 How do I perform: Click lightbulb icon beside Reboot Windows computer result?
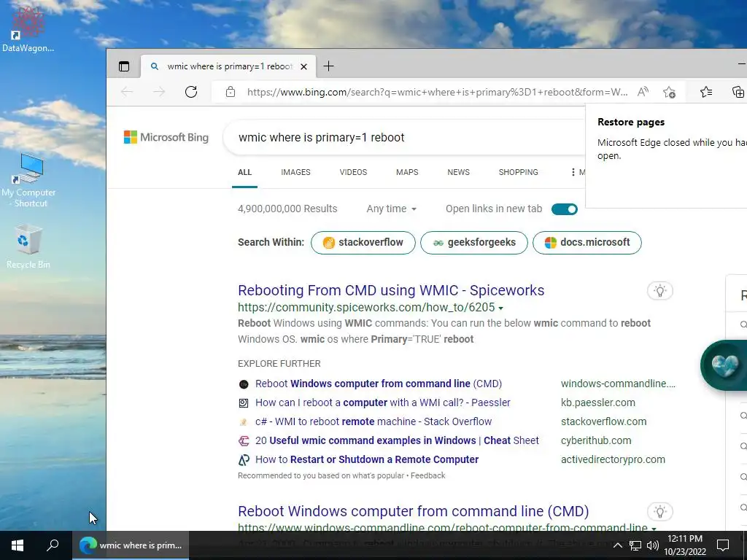pyautogui.click(x=659, y=511)
